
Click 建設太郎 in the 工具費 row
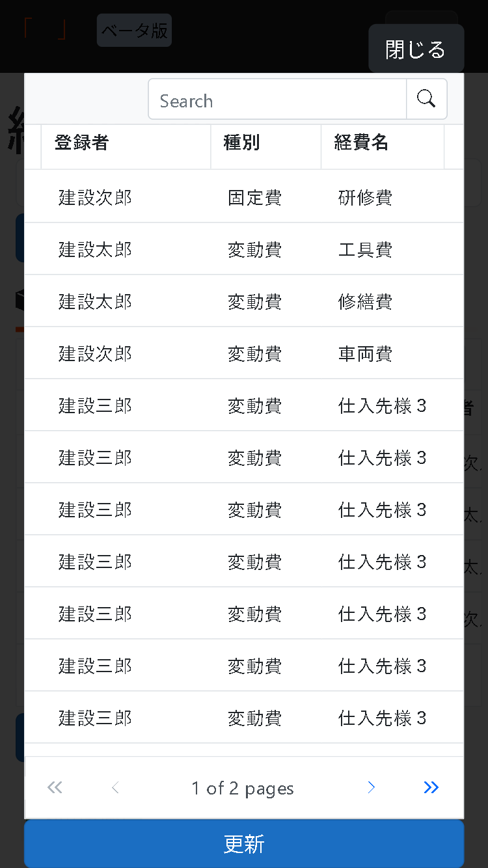(95, 249)
